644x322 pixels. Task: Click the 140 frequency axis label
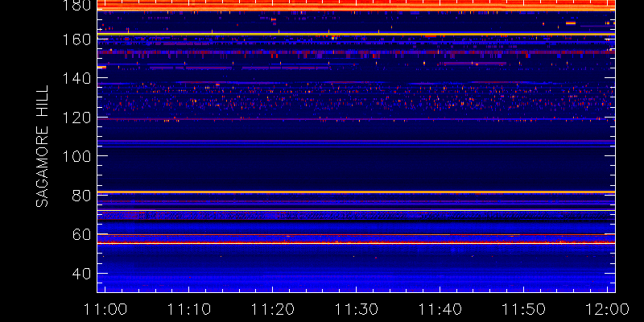click(76, 78)
